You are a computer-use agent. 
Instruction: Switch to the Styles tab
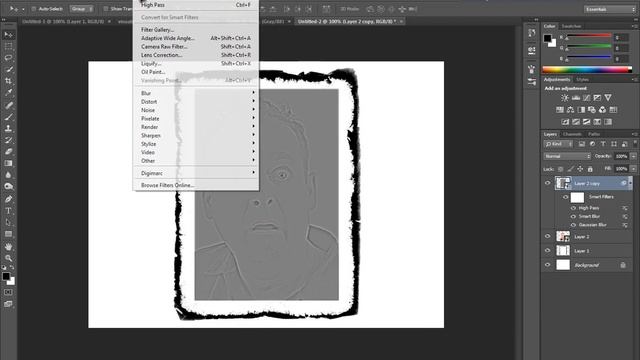pos(582,80)
